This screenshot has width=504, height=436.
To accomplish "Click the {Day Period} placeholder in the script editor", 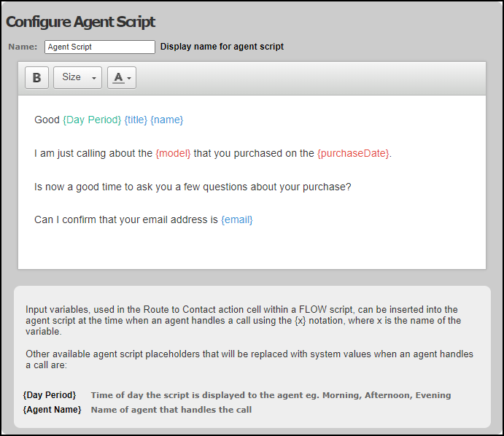I will (x=92, y=120).
